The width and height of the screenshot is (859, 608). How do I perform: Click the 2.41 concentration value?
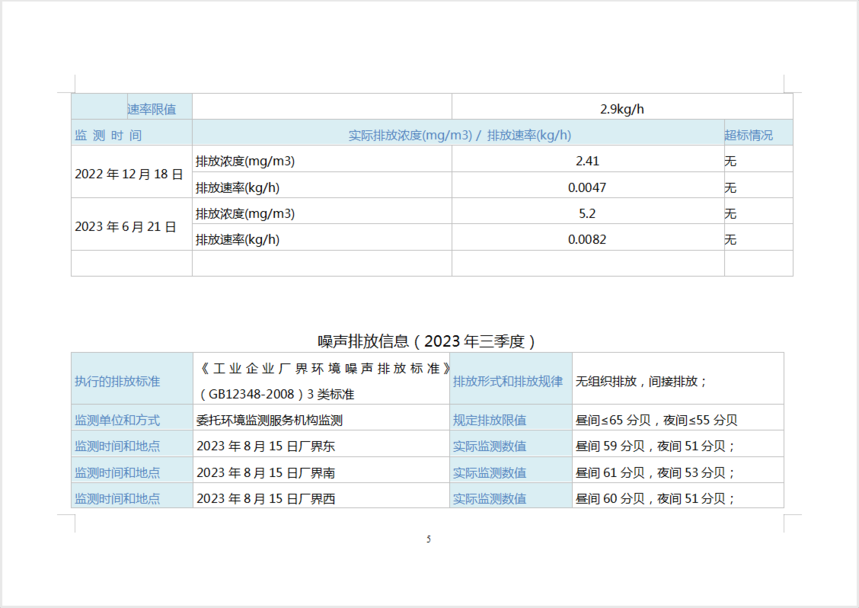(588, 161)
